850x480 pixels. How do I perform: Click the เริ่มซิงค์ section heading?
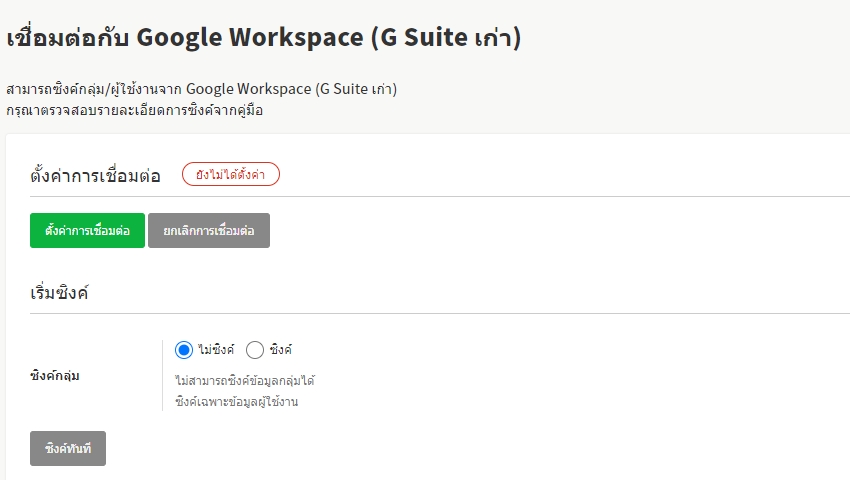[59, 292]
